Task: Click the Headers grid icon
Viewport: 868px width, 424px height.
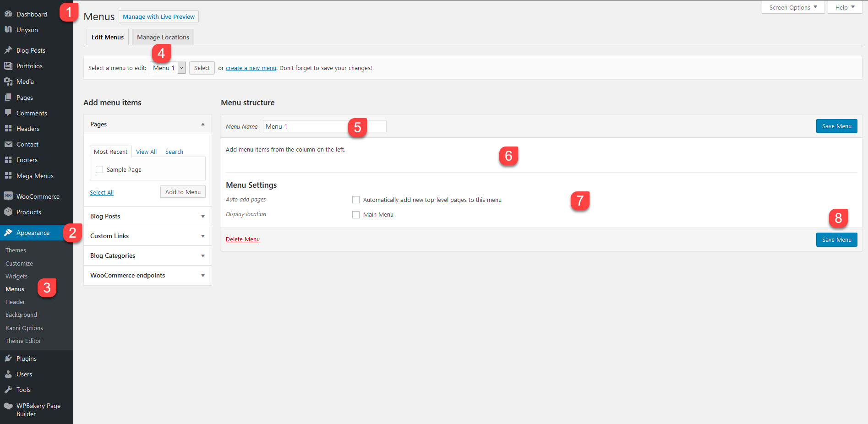Action: [8, 129]
